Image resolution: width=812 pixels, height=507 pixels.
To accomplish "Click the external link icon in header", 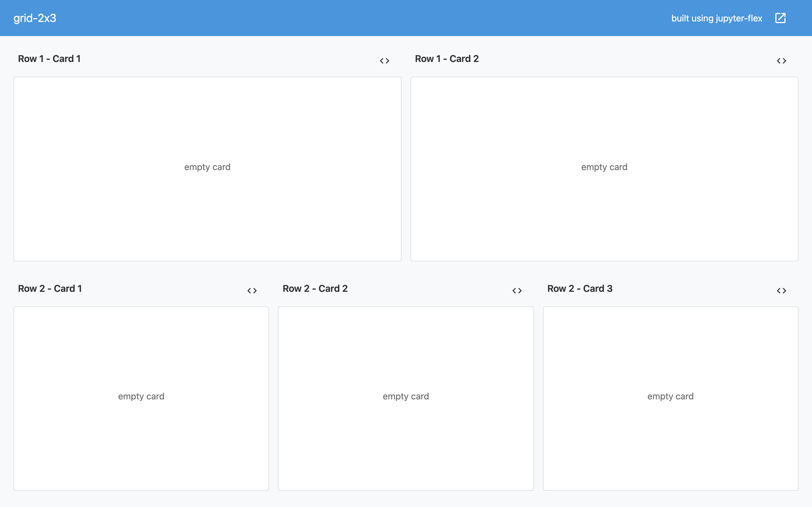I will tap(780, 18).
